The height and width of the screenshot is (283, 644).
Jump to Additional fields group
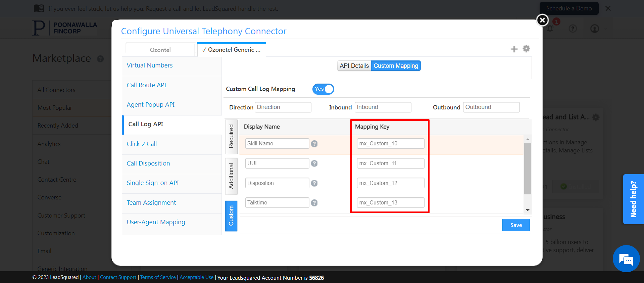[231, 176]
